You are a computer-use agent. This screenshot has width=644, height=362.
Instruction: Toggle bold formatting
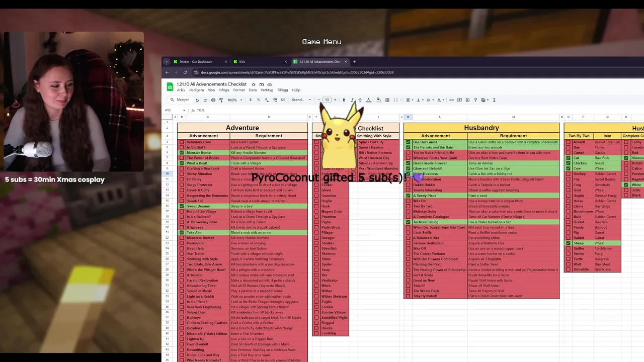pos(344,100)
